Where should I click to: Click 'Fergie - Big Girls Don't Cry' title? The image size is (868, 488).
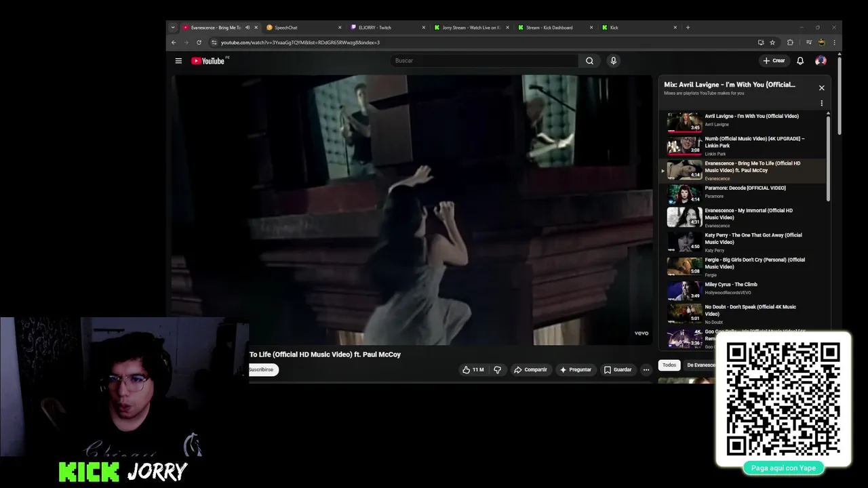(x=755, y=263)
